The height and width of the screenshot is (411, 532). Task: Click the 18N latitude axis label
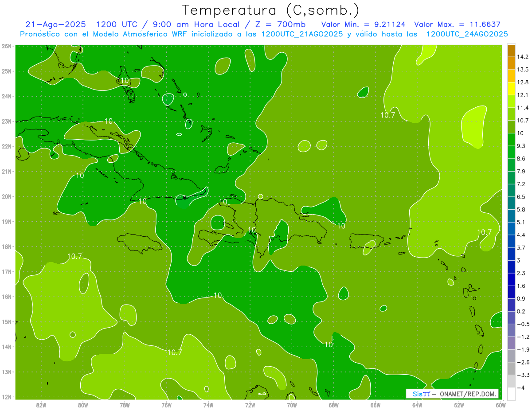[x=6, y=247]
